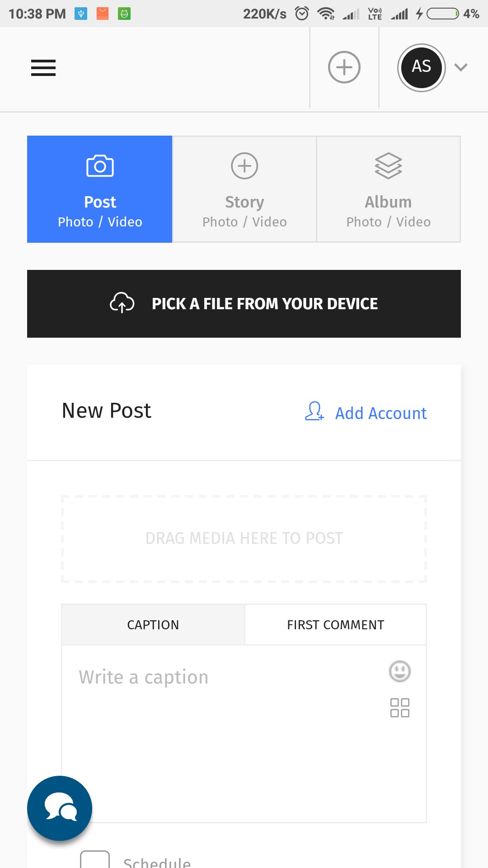
Task: Switch to the First Comment tab
Action: point(335,625)
